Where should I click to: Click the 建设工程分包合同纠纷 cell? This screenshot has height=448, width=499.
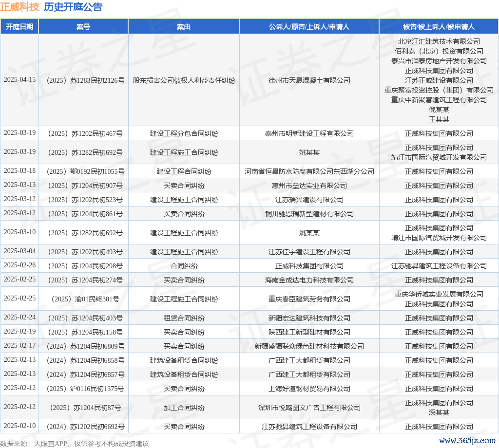[184, 133]
